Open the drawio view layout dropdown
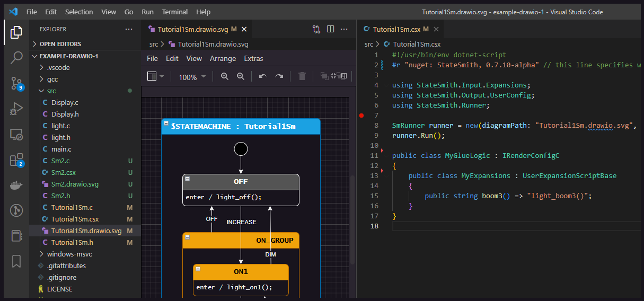Image resolution: width=644 pixels, height=301 pixels. point(155,76)
